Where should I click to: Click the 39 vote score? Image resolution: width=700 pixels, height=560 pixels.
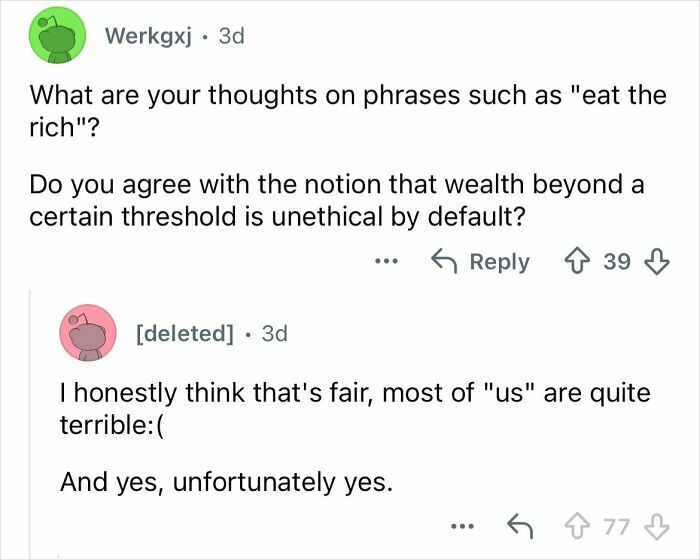617,262
